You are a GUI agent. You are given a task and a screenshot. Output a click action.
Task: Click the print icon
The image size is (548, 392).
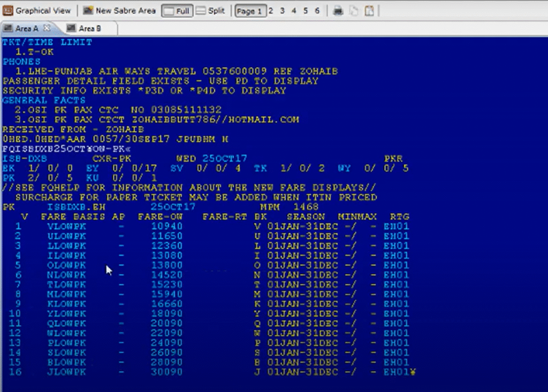[338, 11]
